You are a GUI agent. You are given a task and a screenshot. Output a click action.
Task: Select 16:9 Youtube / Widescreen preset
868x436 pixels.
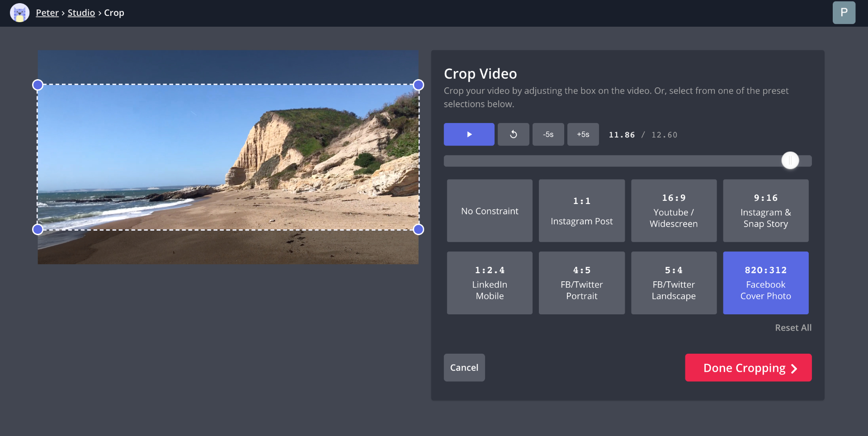(674, 211)
